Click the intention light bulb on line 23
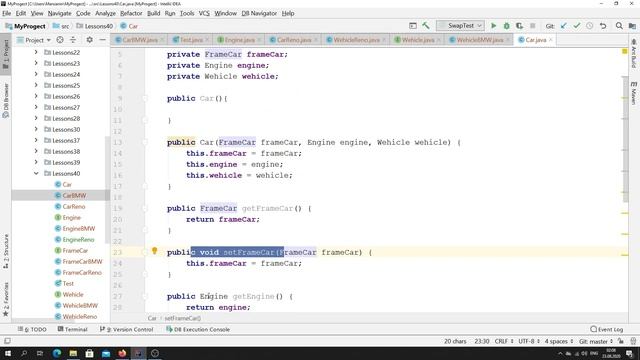This screenshot has width=640, height=360. pyautogui.click(x=154, y=251)
